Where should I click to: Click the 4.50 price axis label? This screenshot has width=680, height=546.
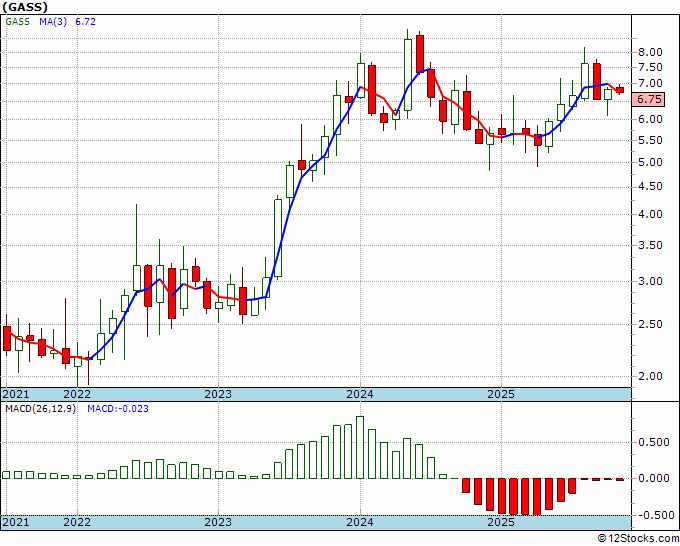(650, 186)
